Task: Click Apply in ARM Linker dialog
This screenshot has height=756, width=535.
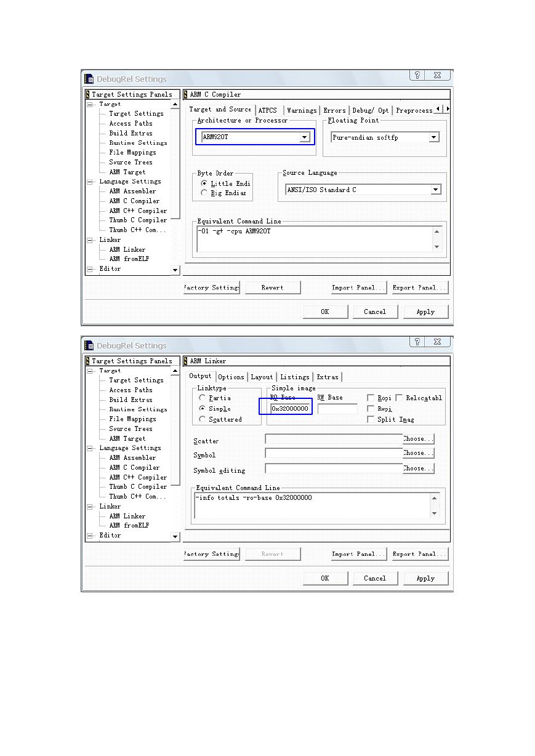Action: [425, 578]
